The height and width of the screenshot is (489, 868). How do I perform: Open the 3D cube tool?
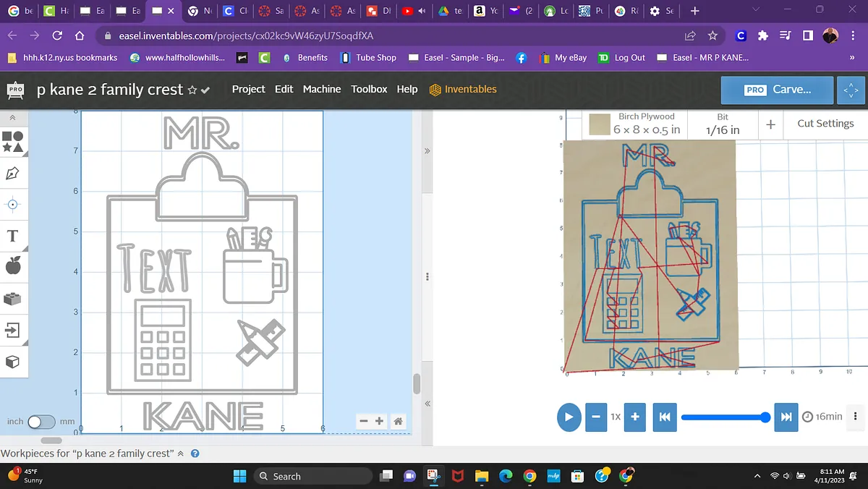pos(13,360)
